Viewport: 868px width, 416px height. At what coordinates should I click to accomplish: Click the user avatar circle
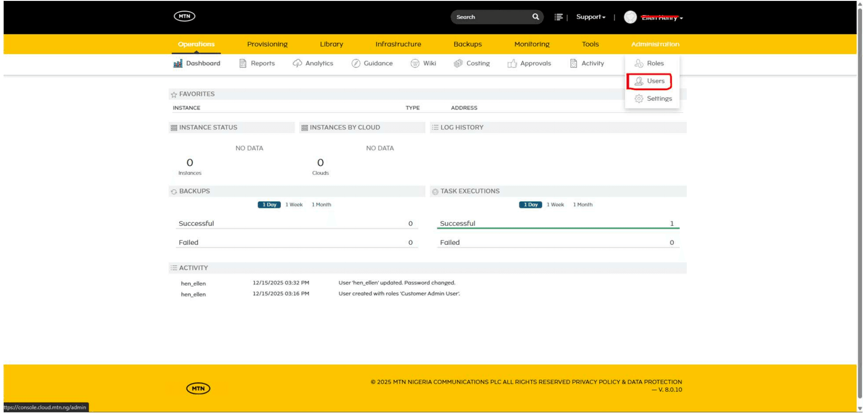point(630,17)
